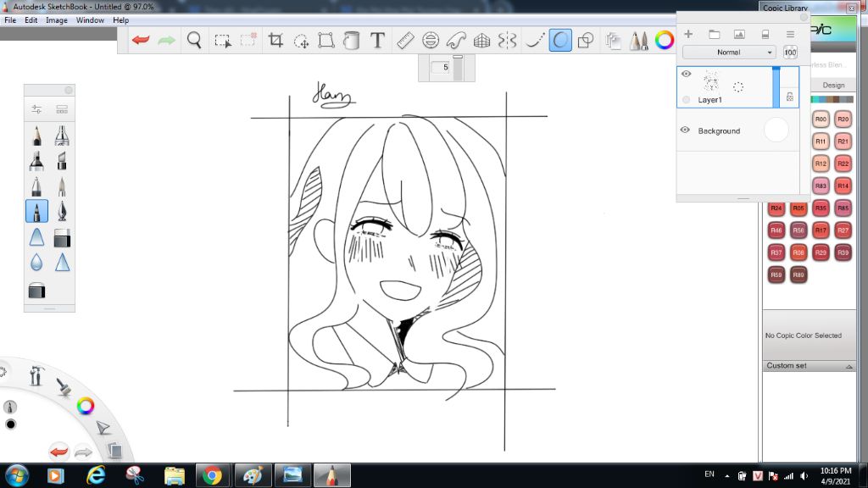Hide the Background layer eye icon
Viewport: 868px width, 488px height.
click(x=685, y=130)
